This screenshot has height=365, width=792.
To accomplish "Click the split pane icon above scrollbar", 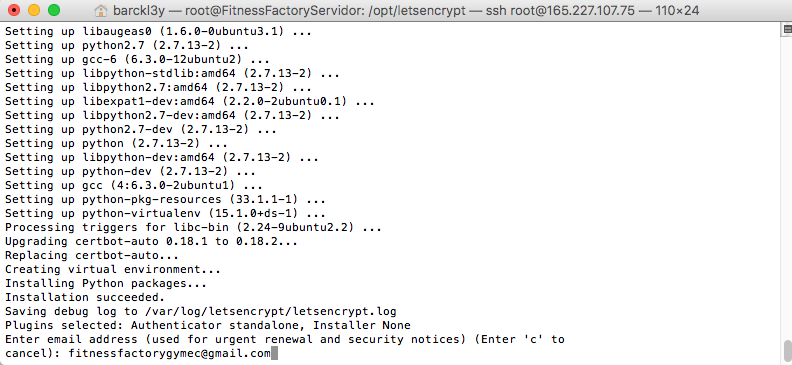I will pos(787,30).
